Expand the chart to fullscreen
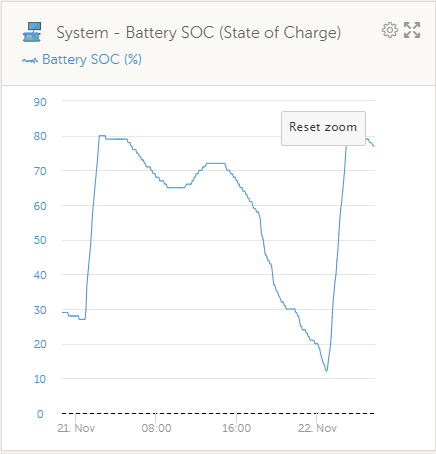This screenshot has height=454, width=436. (x=412, y=30)
